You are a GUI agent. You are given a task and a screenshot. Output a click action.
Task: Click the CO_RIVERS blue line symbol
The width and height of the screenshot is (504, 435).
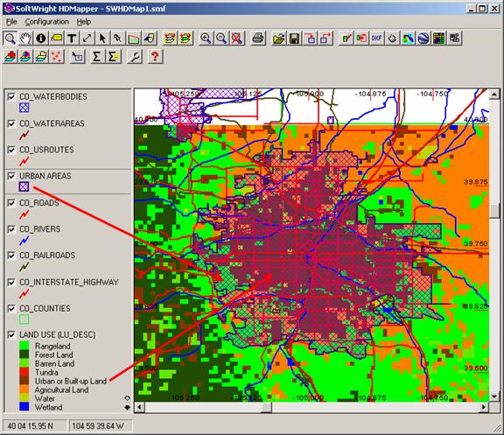[x=24, y=240]
